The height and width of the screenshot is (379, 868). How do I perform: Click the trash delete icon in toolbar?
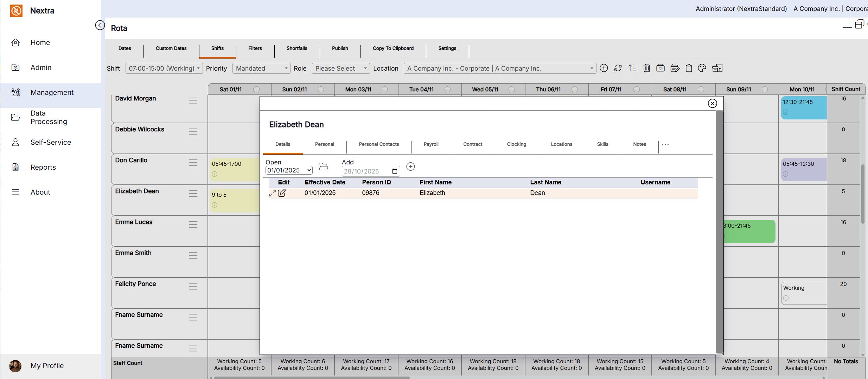[647, 68]
